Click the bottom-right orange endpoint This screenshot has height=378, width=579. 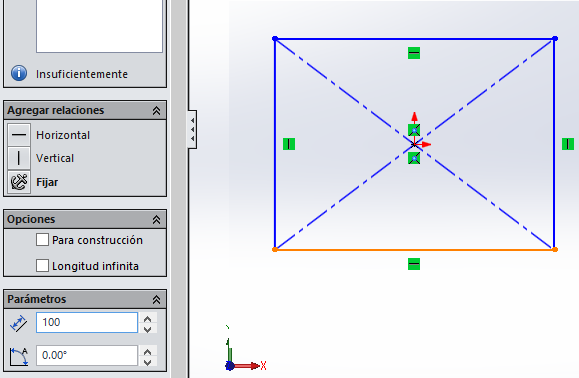(x=555, y=250)
